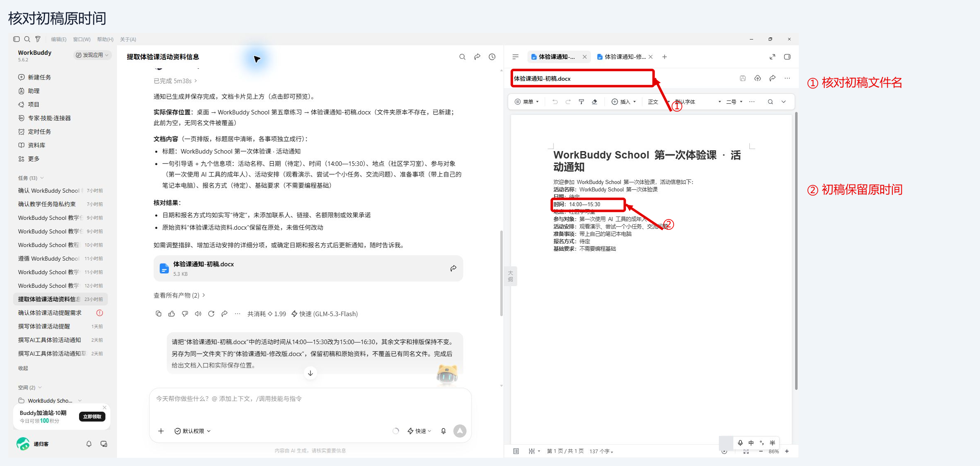Expand 查看所有产物 (2) list
Viewport: 980px width, 466px height.
(x=180, y=295)
